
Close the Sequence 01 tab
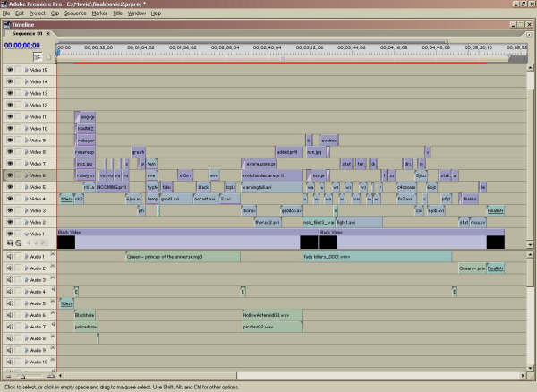click(x=48, y=33)
